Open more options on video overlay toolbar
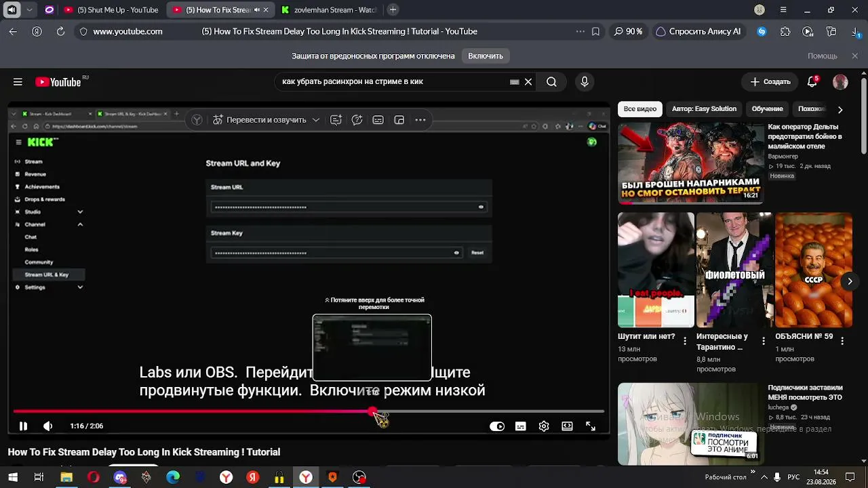 pos(420,120)
